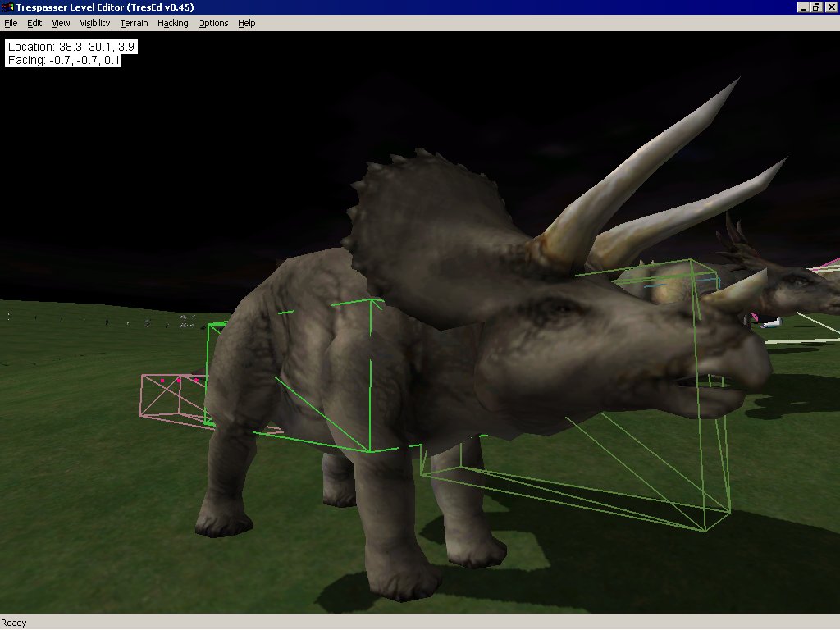Close the Trespasser Level Editor window
This screenshot has width=840, height=630.
coord(830,7)
